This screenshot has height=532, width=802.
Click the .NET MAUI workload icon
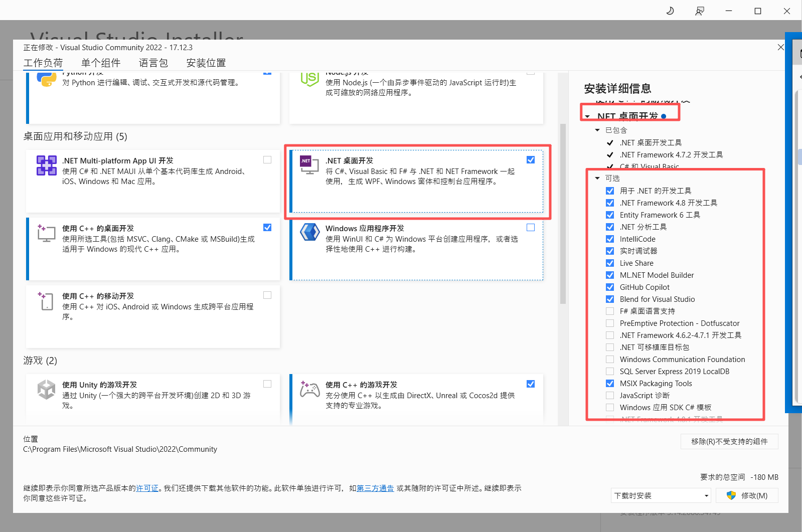pos(46,165)
